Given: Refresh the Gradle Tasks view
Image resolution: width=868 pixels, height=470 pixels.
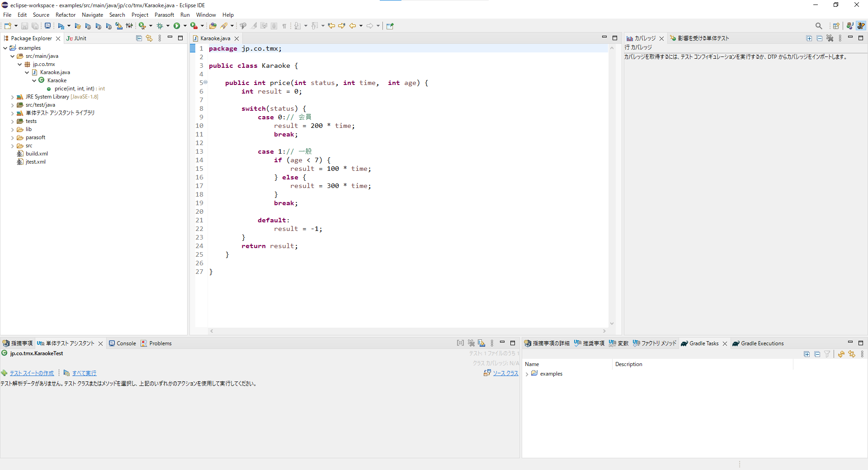Looking at the screenshot, I should click(x=841, y=354).
